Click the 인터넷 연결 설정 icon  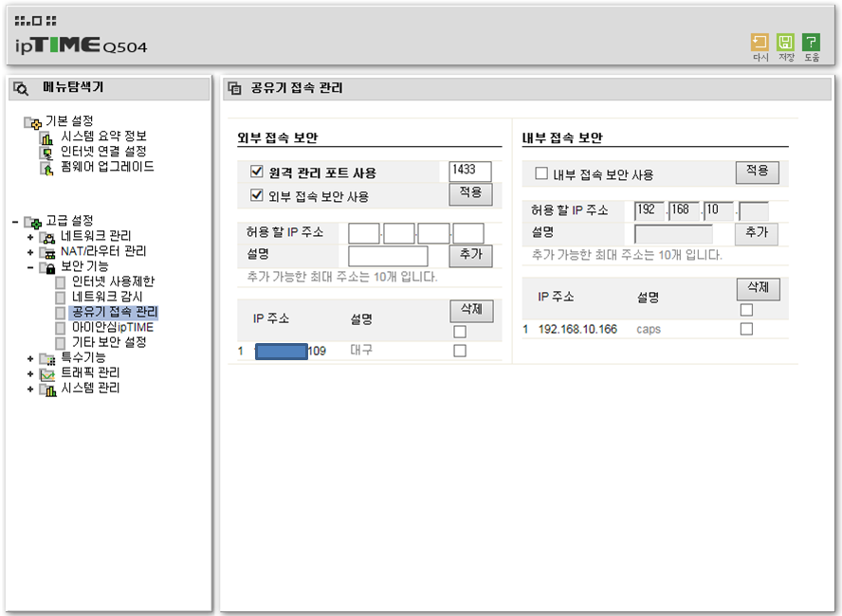[46, 153]
